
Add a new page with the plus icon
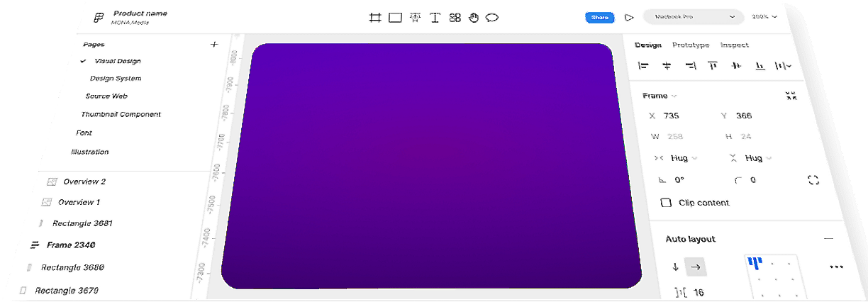[x=214, y=45]
